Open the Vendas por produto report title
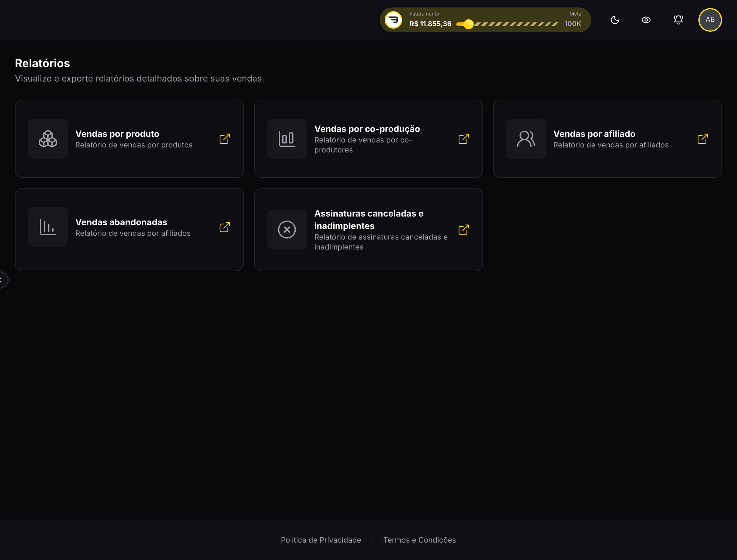Viewport: 737px width, 560px height. coord(117,134)
